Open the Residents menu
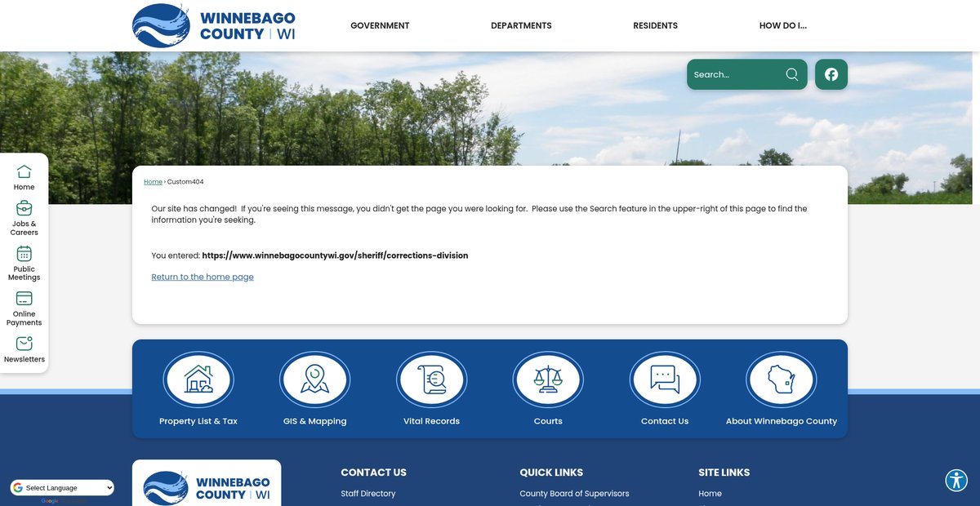Image resolution: width=980 pixels, height=506 pixels. (655, 25)
